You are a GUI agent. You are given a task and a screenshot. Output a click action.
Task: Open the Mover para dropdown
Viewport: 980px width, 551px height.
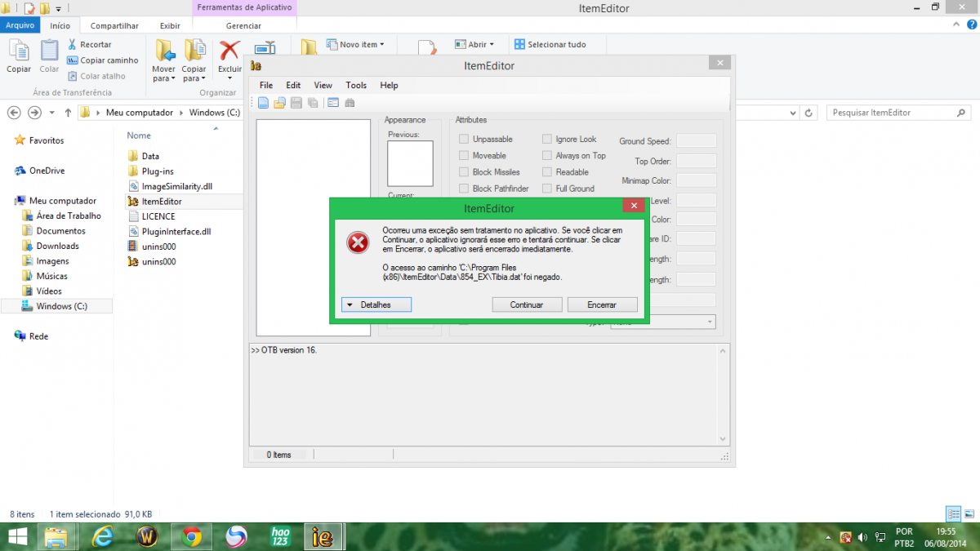[164, 73]
